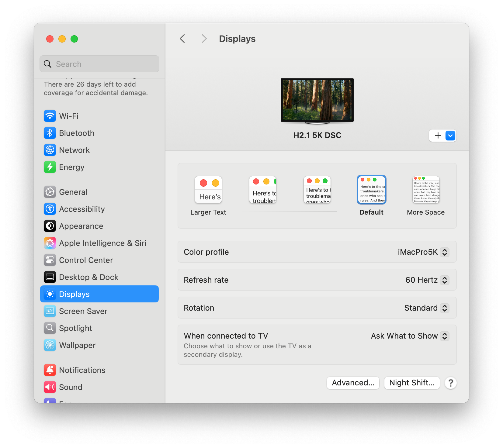Click the Network globe icon
Viewport: 503px width, 448px height.
50,150
